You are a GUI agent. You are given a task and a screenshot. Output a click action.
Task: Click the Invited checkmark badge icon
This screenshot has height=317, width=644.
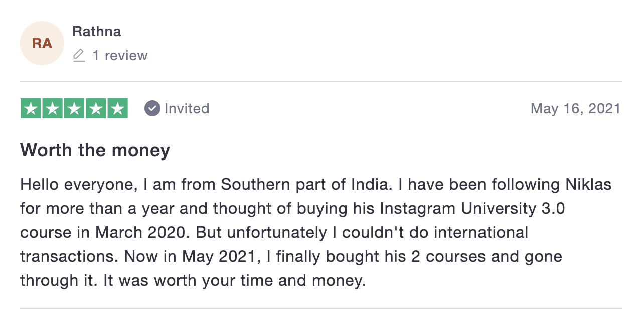152,108
